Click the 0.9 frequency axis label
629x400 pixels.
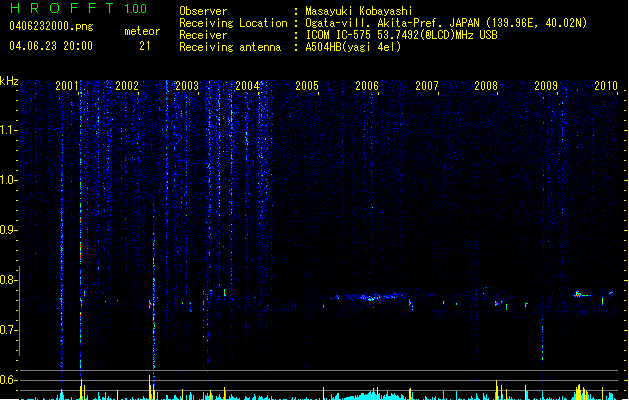pos(8,230)
